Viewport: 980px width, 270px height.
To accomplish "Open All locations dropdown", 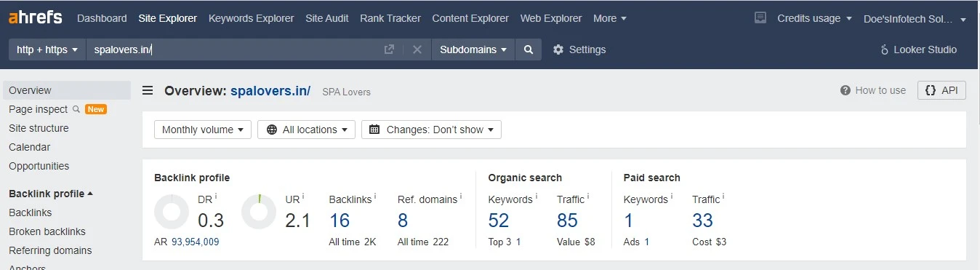I will (x=306, y=130).
